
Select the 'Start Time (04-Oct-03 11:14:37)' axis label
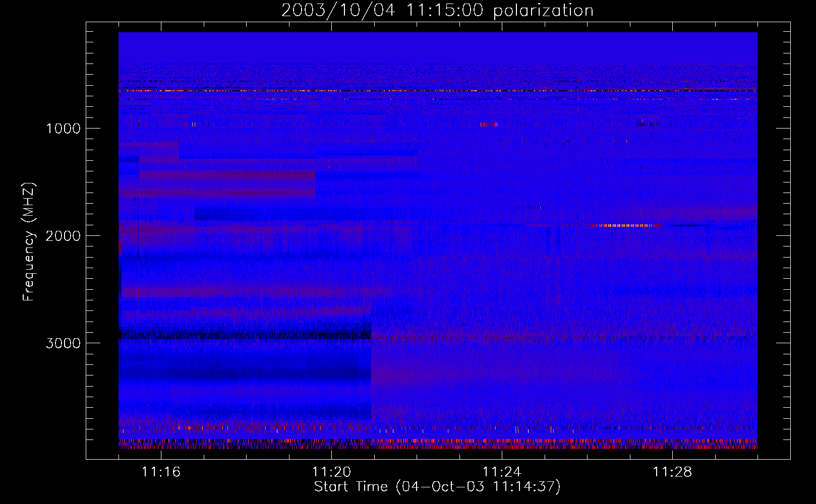pyautogui.click(x=437, y=487)
